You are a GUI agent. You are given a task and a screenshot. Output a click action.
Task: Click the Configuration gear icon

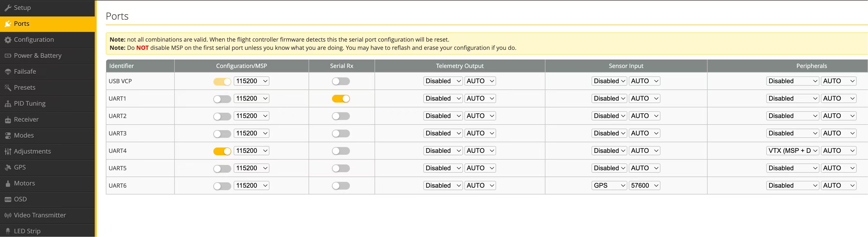tap(8, 40)
